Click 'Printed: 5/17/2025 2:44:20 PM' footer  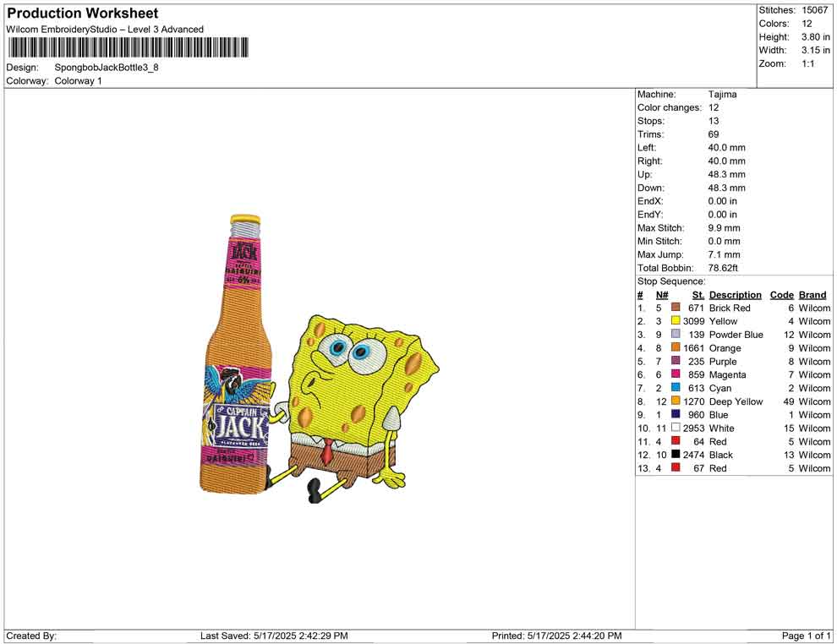tap(556, 636)
